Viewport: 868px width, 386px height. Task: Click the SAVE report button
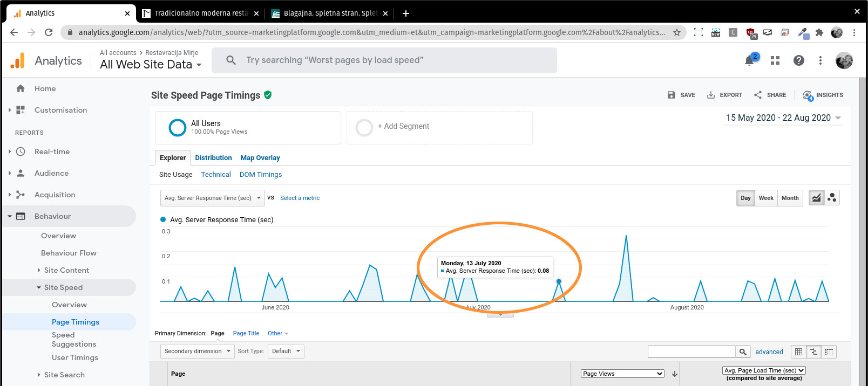681,95
